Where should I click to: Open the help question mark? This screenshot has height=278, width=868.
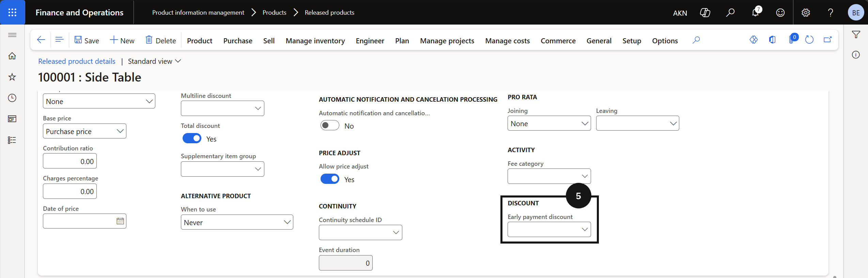coord(831,13)
